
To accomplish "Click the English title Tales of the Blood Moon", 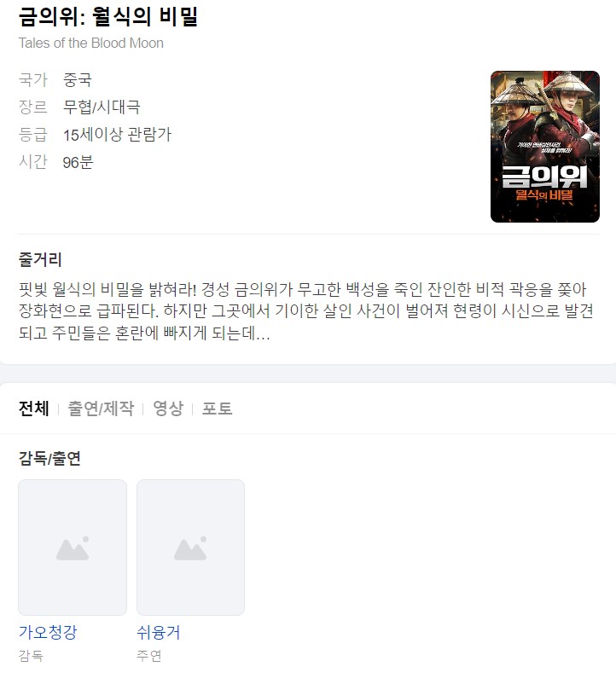I will (x=91, y=43).
